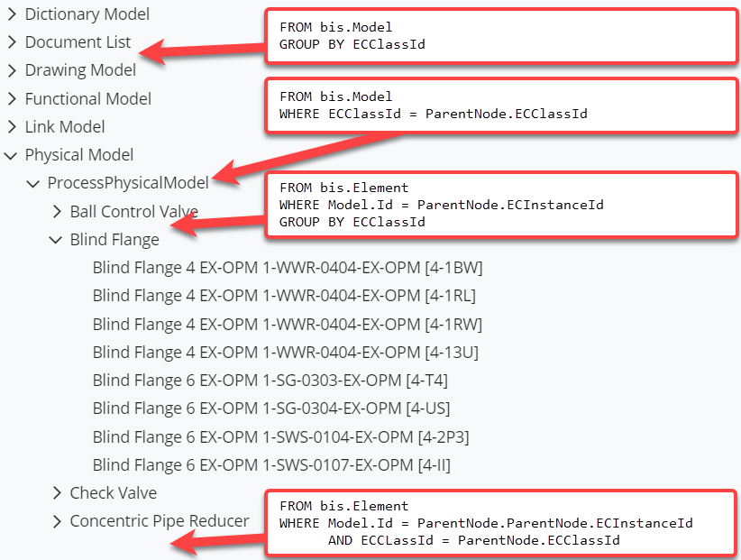This screenshot has width=741, height=560.
Task: Expand the Link Model node
Action: (12, 126)
